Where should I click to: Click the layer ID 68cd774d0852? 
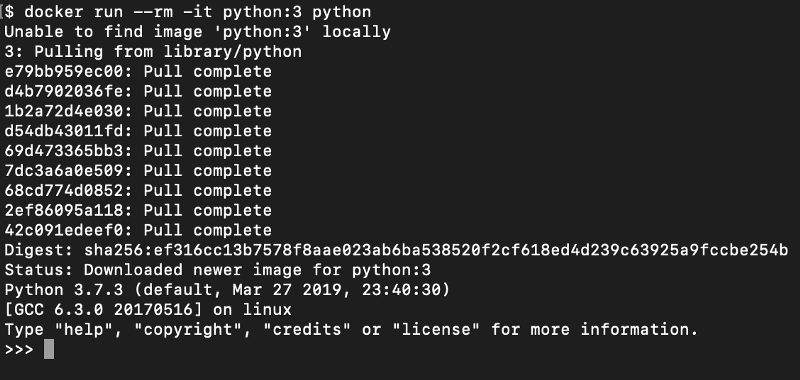pyautogui.click(x=64, y=191)
